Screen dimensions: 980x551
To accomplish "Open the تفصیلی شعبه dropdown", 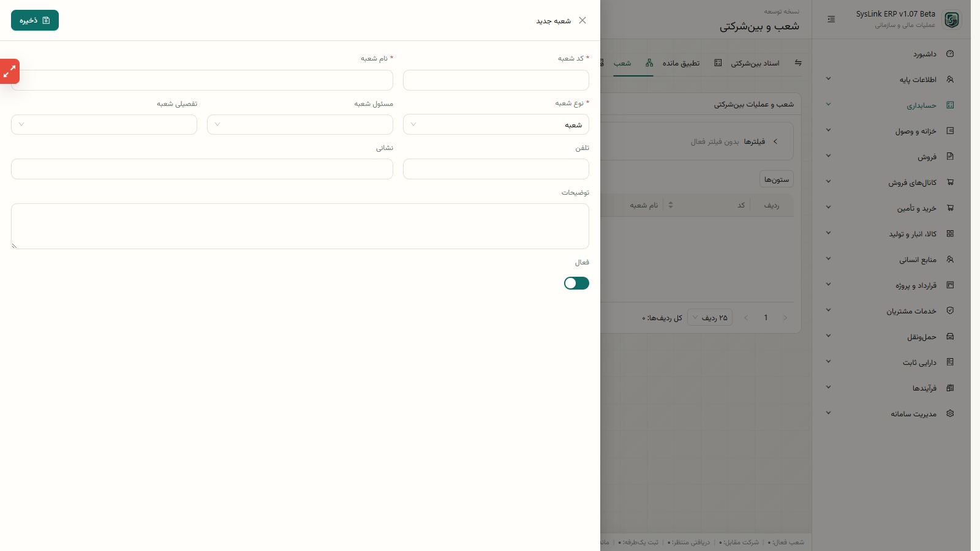I will pos(104,124).
